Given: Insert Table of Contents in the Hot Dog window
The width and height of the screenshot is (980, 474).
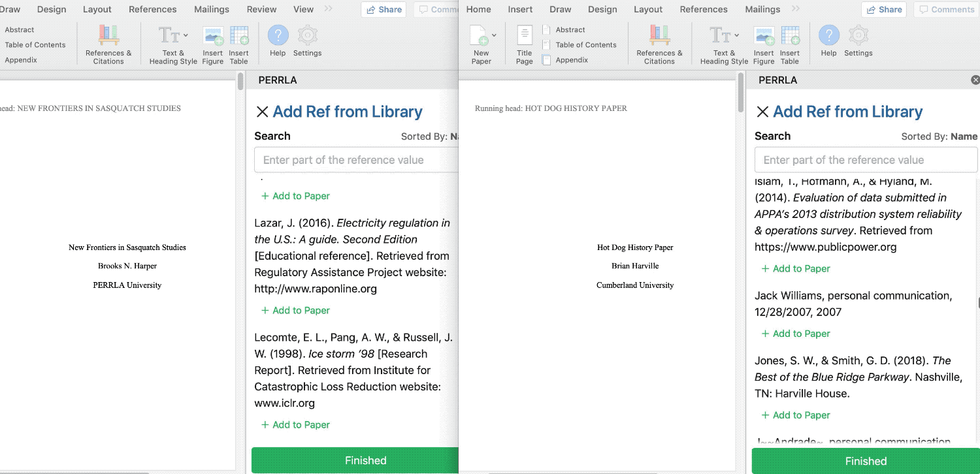Looking at the screenshot, I should (579, 45).
